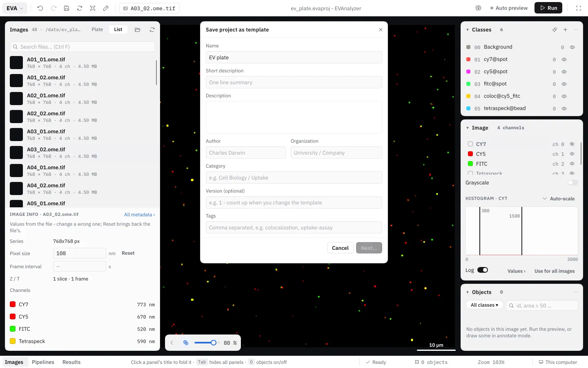Viewport: 588px width, 368px height.
Task: Open the Auto-scale histogram dropdown
Action: (558, 199)
